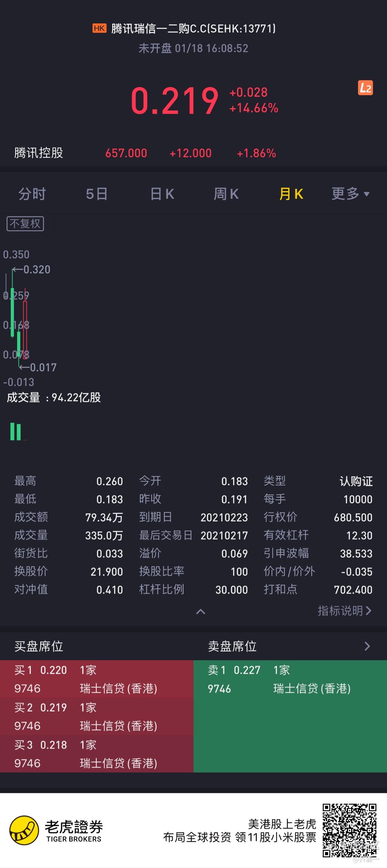The width and height of the screenshot is (387, 868).
Task: Open the 更多 chart period dropdown
Action: (x=350, y=194)
